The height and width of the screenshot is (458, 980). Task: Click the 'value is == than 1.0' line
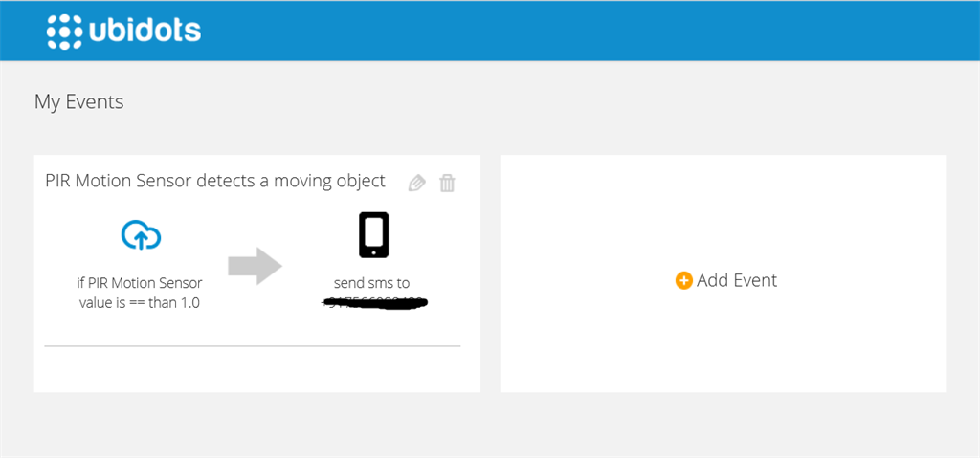pyautogui.click(x=140, y=303)
